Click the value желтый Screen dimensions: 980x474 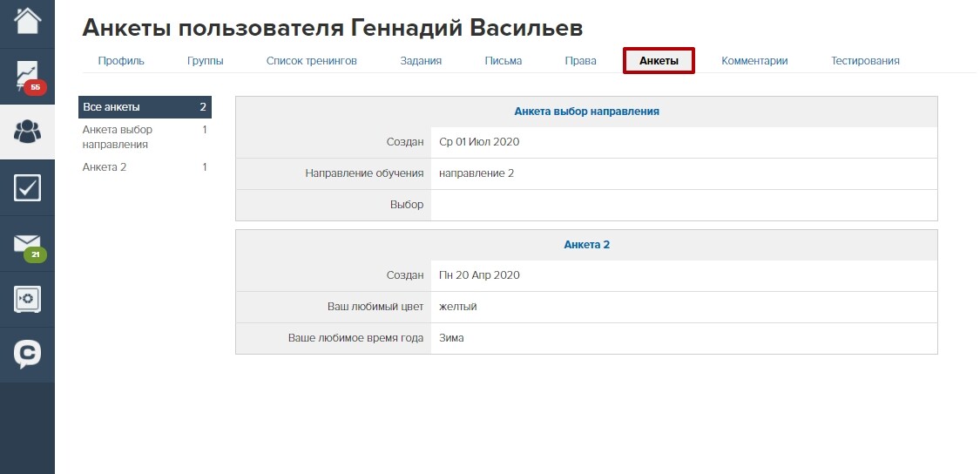[457, 307]
